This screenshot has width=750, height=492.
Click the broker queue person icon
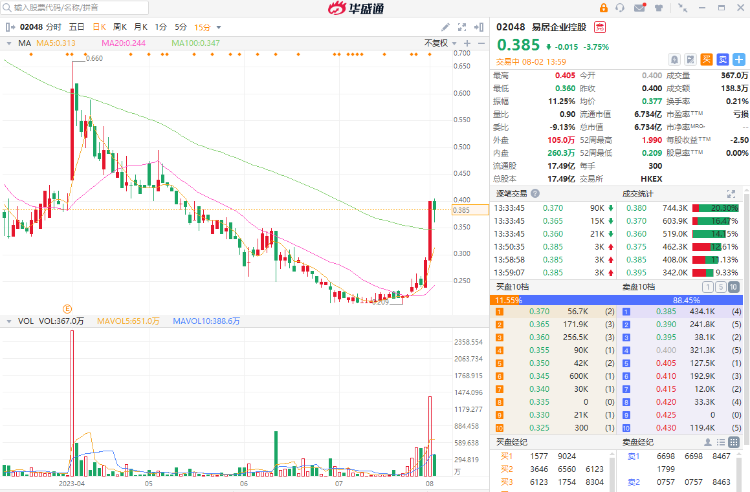coord(707,442)
